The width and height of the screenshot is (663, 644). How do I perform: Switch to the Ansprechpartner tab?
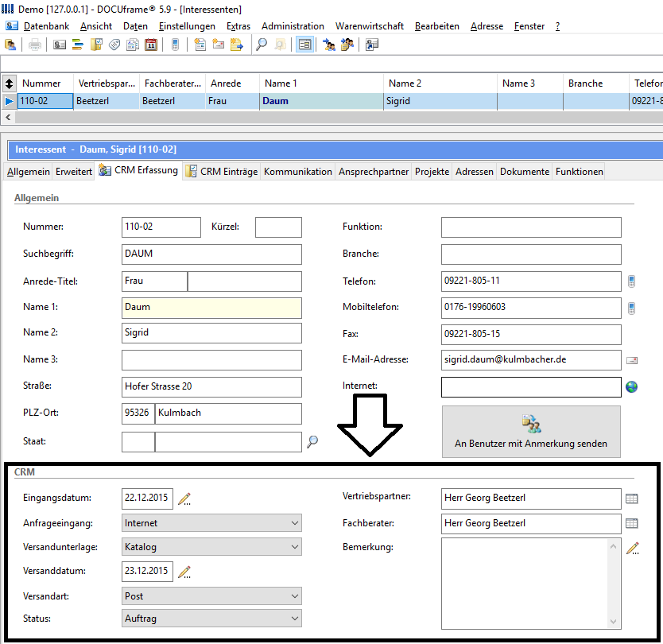pyautogui.click(x=374, y=172)
